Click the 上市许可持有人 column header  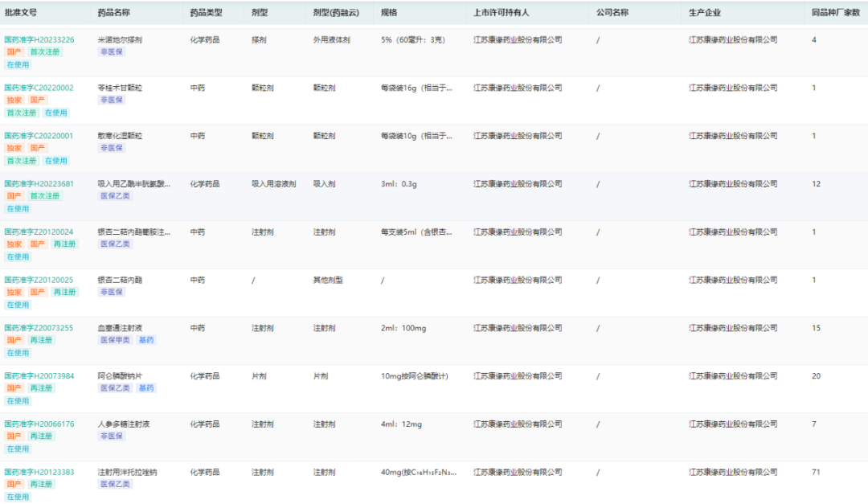(x=501, y=13)
